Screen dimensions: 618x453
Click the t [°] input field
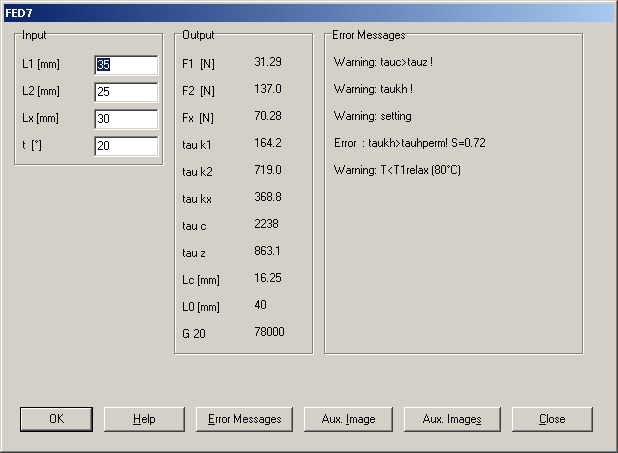[x=126, y=146]
